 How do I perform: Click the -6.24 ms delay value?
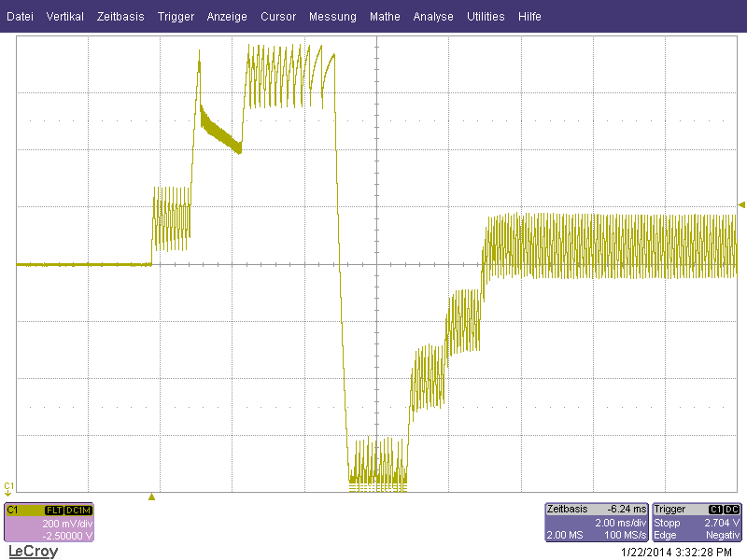tap(627, 509)
